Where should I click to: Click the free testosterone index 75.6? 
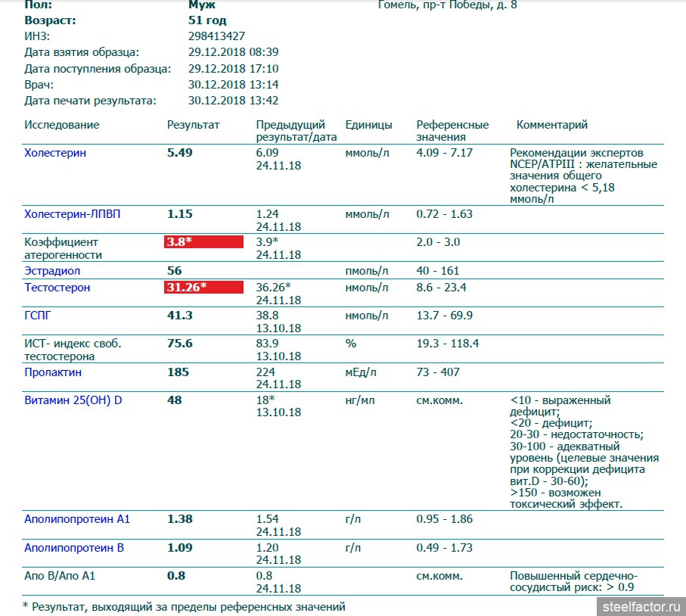(180, 344)
